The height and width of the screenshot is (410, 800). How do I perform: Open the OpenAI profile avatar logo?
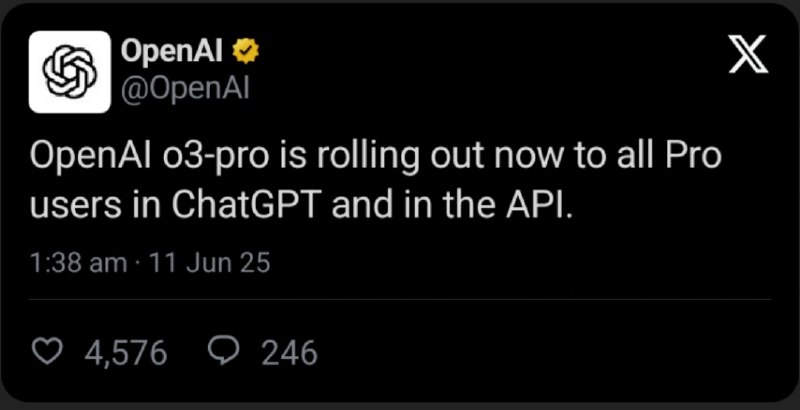[x=70, y=72]
